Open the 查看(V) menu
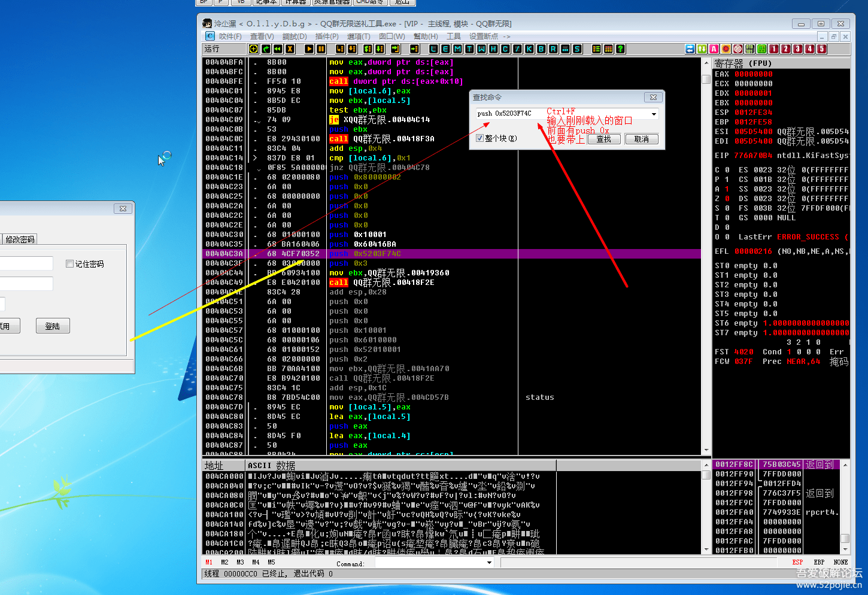The image size is (868, 595). (262, 37)
